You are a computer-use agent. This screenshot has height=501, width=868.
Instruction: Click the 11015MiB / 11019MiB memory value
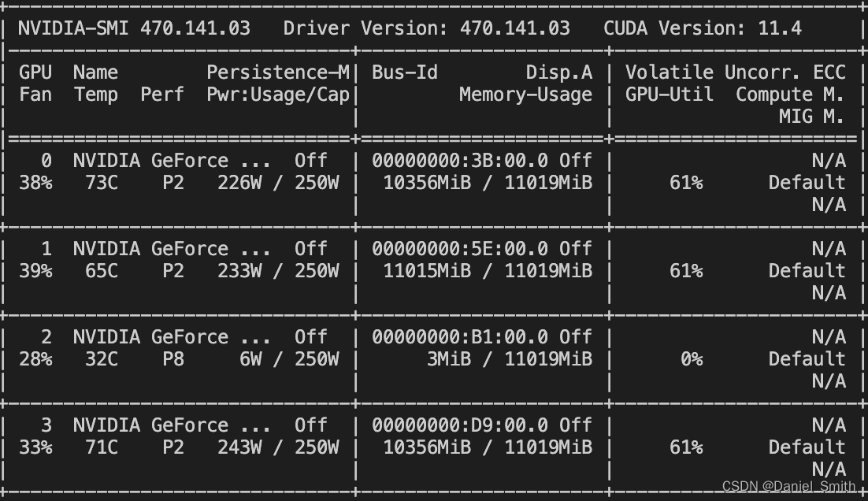click(488, 271)
